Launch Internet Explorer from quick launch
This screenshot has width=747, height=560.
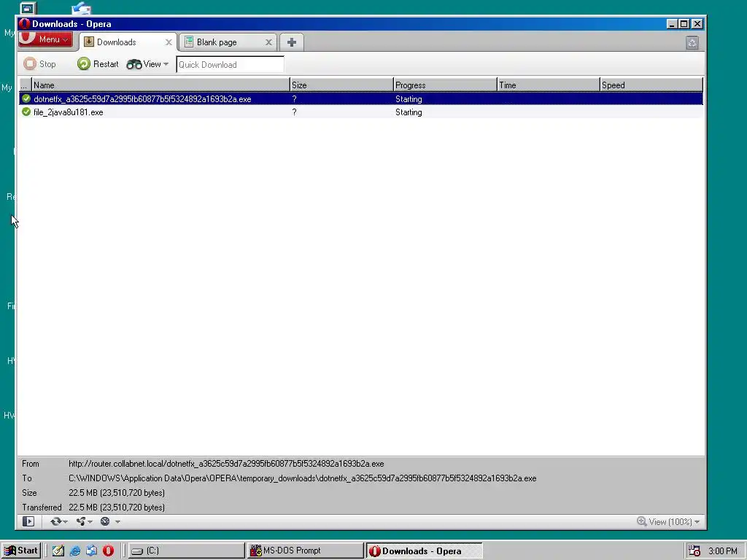pos(75,551)
